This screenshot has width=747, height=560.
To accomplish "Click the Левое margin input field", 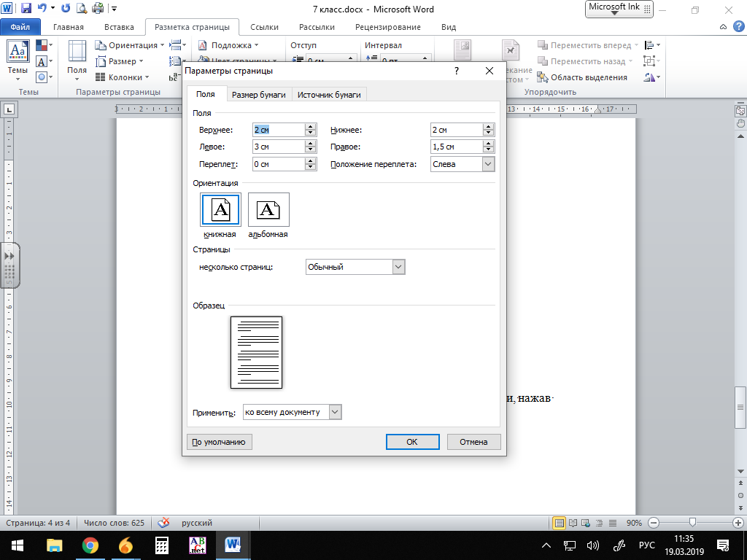I will tap(278, 147).
